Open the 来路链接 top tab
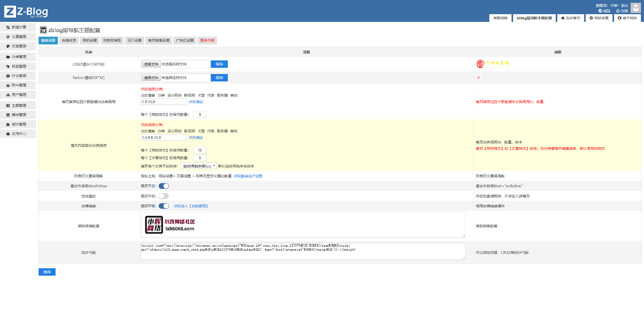This screenshot has width=644, height=333. coord(500,18)
